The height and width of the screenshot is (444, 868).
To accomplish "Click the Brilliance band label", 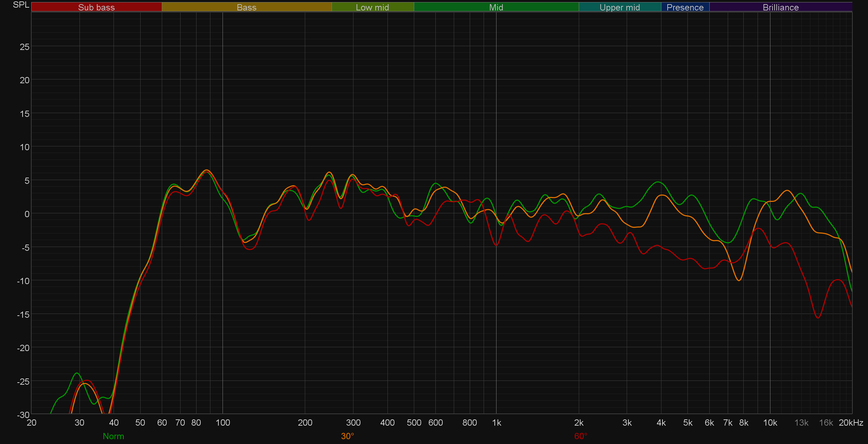I will [781, 7].
